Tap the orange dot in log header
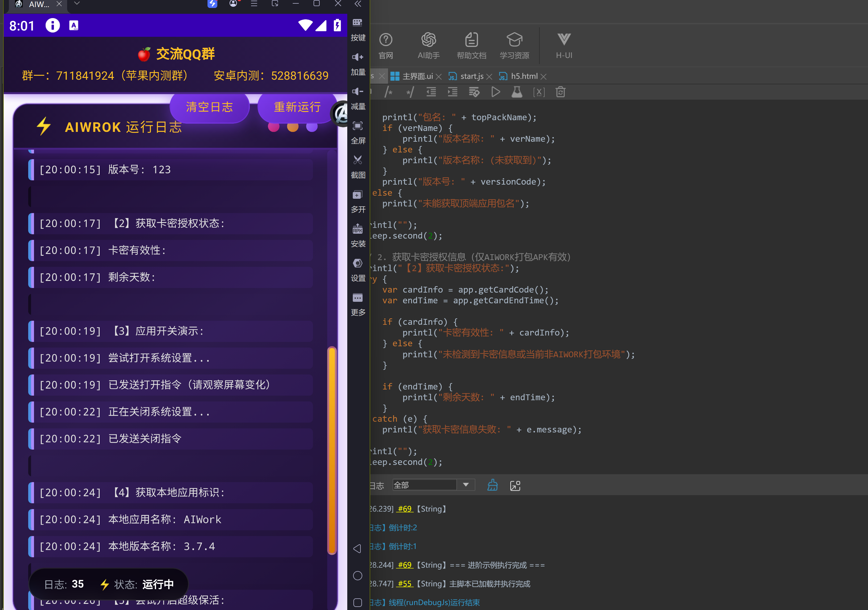This screenshot has height=610, width=868. (x=293, y=127)
